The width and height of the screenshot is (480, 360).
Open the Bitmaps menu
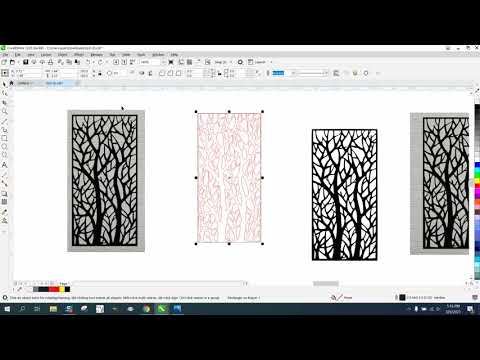tap(97, 54)
